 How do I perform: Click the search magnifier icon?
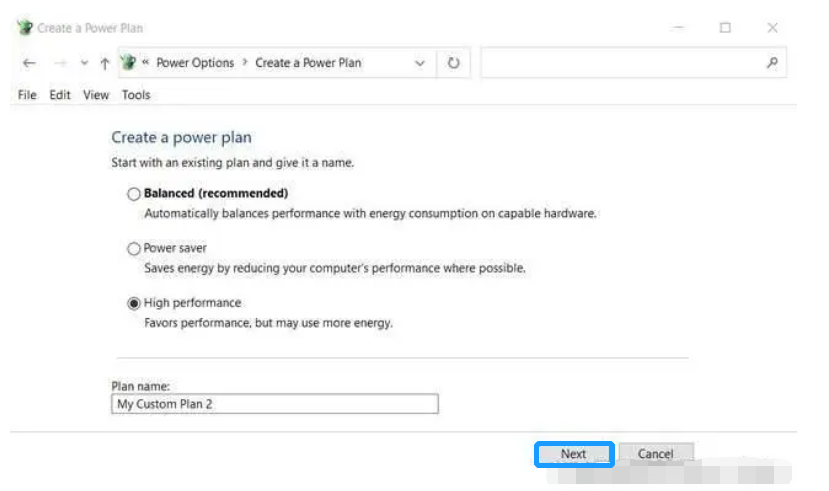pyautogui.click(x=772, y=62)
